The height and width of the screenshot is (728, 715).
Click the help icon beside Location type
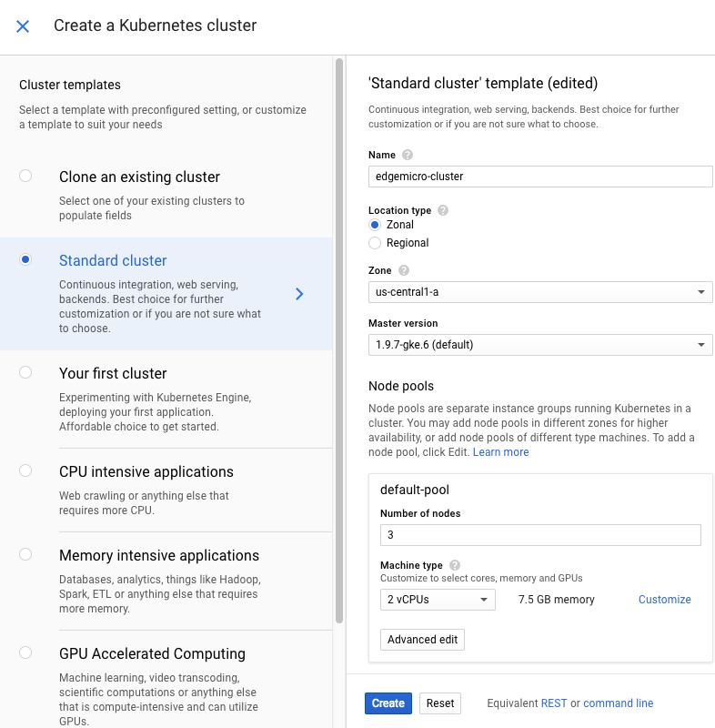coord(443,210)
